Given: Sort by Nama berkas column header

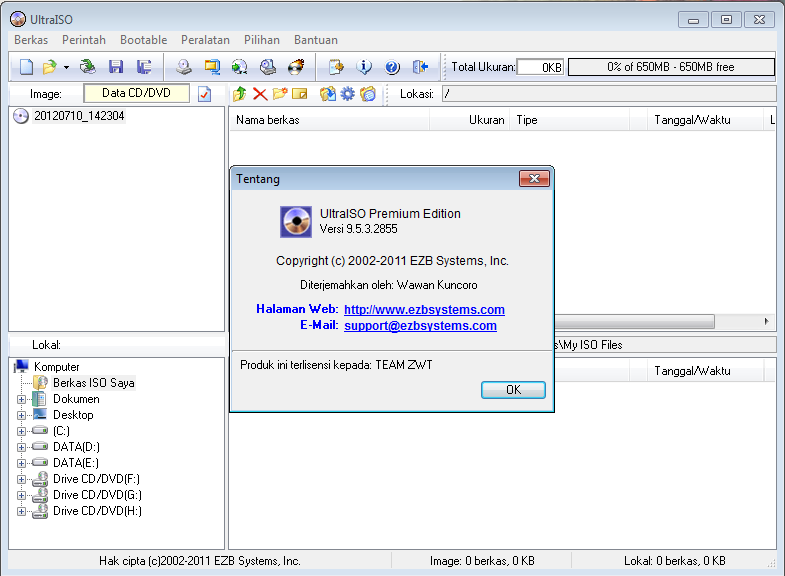Looking at the screenshot, I should [x=329, y=120].
